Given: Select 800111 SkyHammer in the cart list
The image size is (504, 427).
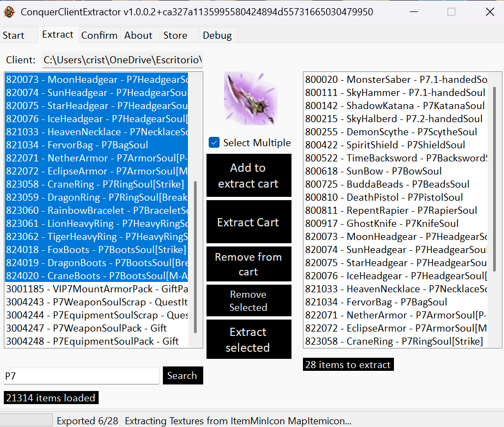Looking at the screenshot, I should click(x=396, y=93).
